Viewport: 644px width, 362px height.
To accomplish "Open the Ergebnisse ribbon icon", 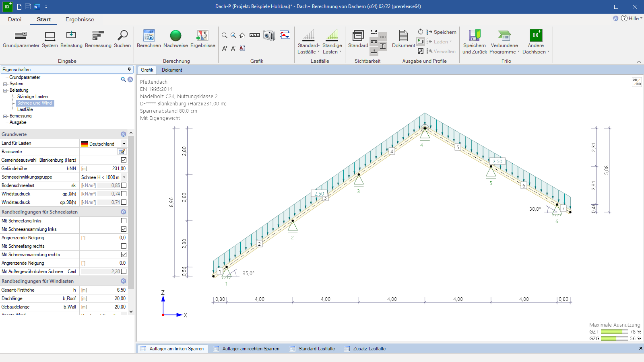I will [203, 39].
